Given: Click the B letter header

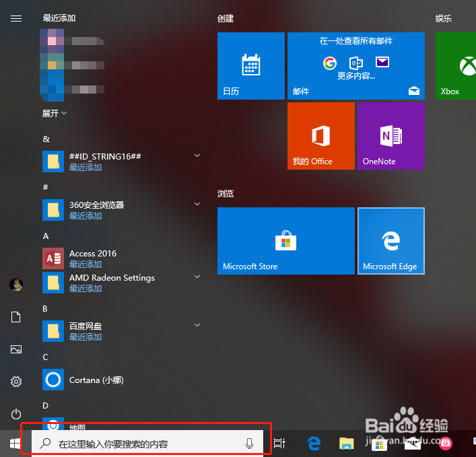Looking at the screenshot, I should [x=45, y=309].
